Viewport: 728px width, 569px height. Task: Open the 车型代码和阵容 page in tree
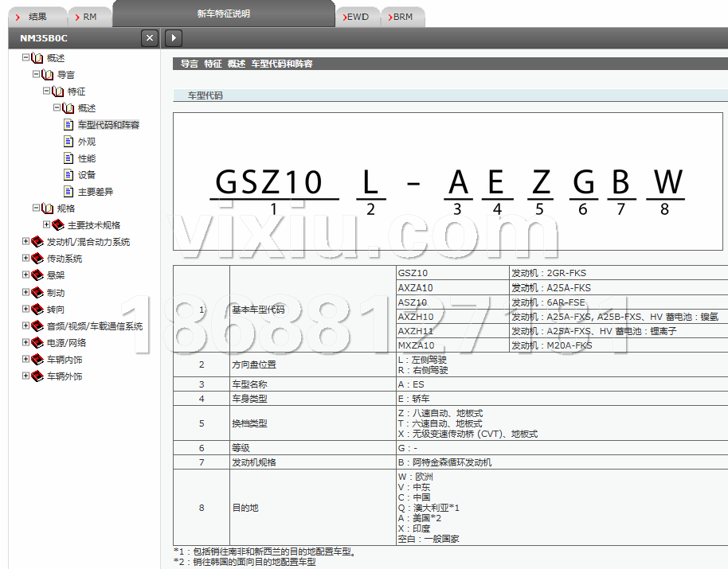coord(108,125)
